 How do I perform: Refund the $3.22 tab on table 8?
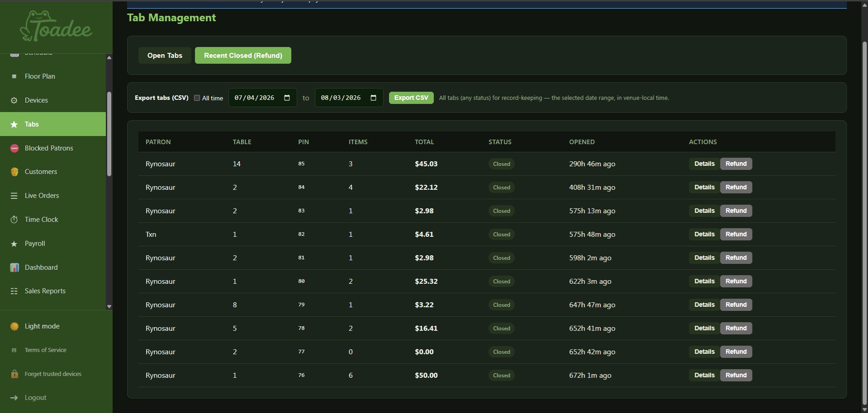pyautogui.click(x=736, y=305)
